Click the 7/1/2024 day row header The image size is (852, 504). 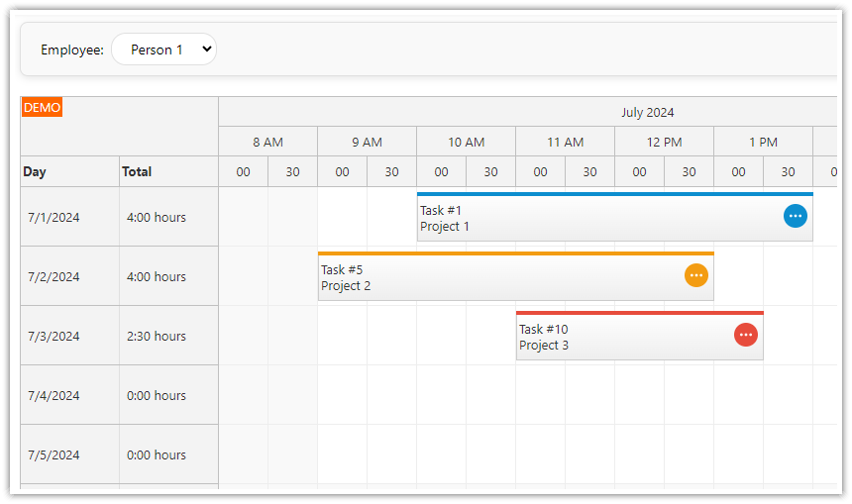coord(69,217)
